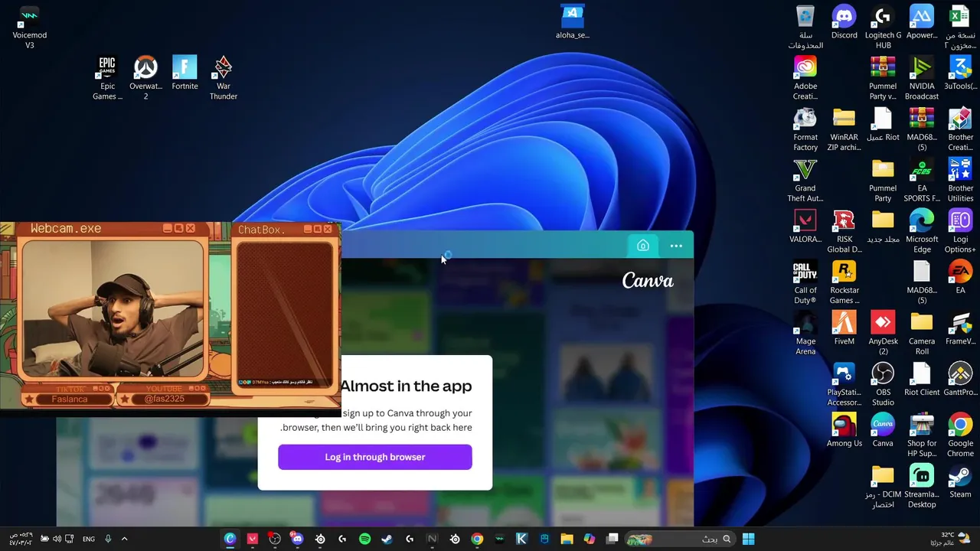
Task: Switch to Discord on taskbar
Action: [x=297, y=539]
